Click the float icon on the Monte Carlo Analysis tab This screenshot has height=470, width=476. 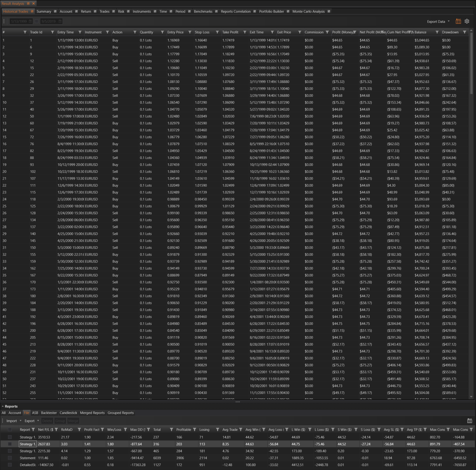coord(329,12)
